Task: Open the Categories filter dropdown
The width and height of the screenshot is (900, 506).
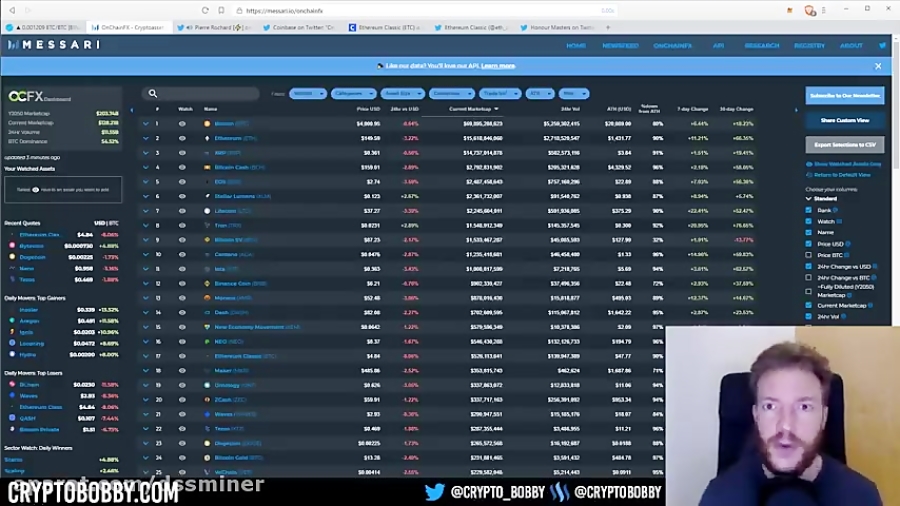Action: (353, 94)
